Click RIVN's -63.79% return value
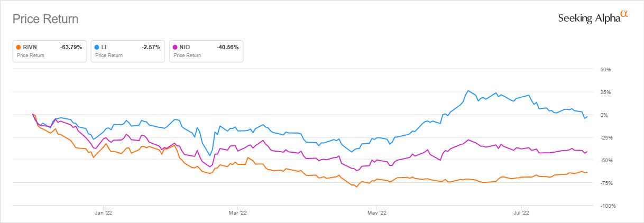Image resolution: width=644 pixels, height=223 pixels. coord(70,48)
